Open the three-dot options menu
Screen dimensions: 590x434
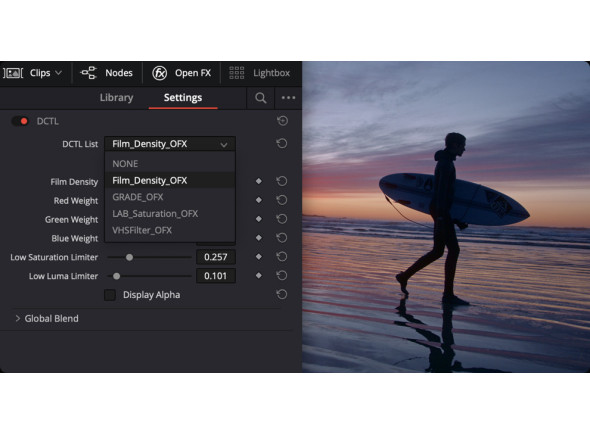coord(288,98)
